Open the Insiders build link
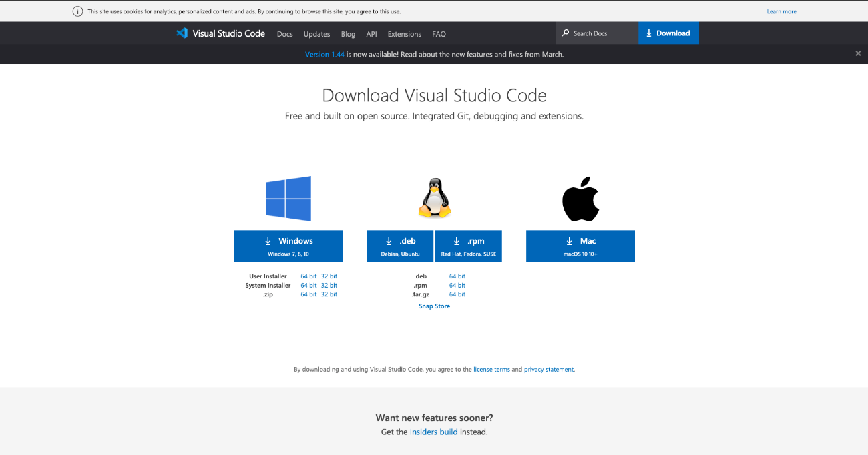 click(434, 432)
